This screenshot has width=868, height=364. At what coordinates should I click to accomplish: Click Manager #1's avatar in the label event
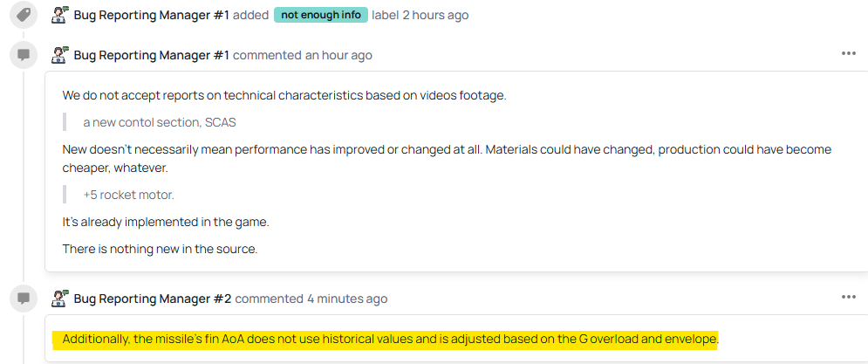point(60,15)
